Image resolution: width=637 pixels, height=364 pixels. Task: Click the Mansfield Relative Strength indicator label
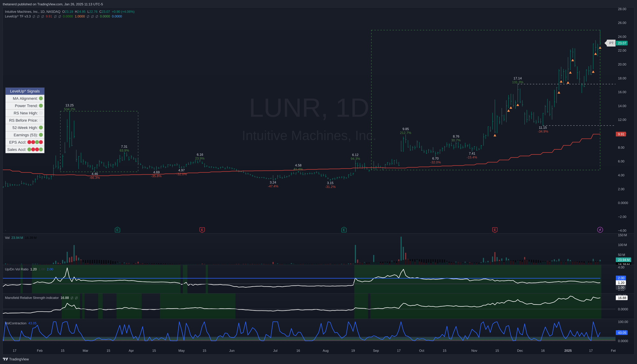(x=32, y=298)
